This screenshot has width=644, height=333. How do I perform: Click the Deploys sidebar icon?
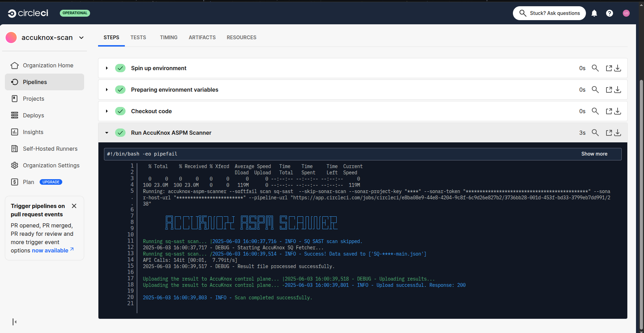[x=15, y=115]
